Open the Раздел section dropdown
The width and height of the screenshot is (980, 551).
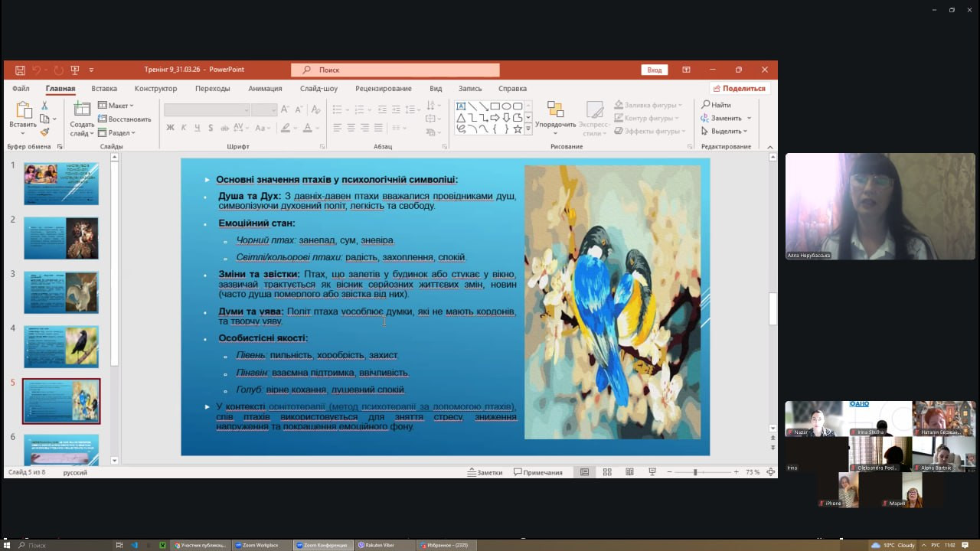pyautogui.click(x=117, y=133)
